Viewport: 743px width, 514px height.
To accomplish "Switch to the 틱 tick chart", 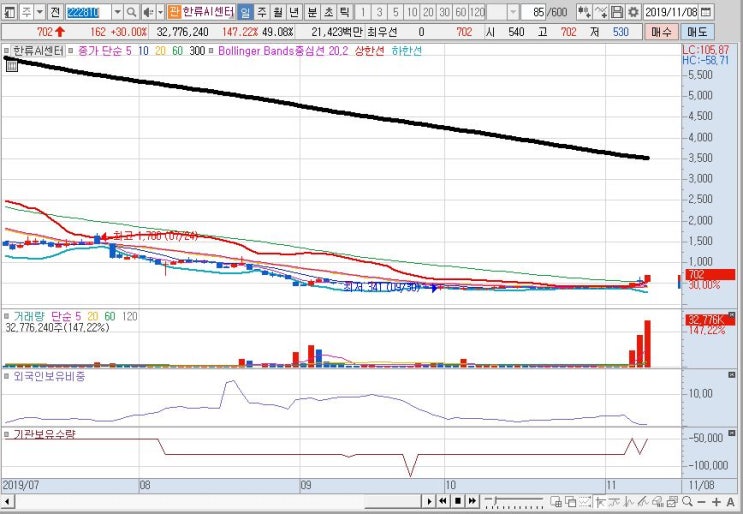I will pos(344,12).
